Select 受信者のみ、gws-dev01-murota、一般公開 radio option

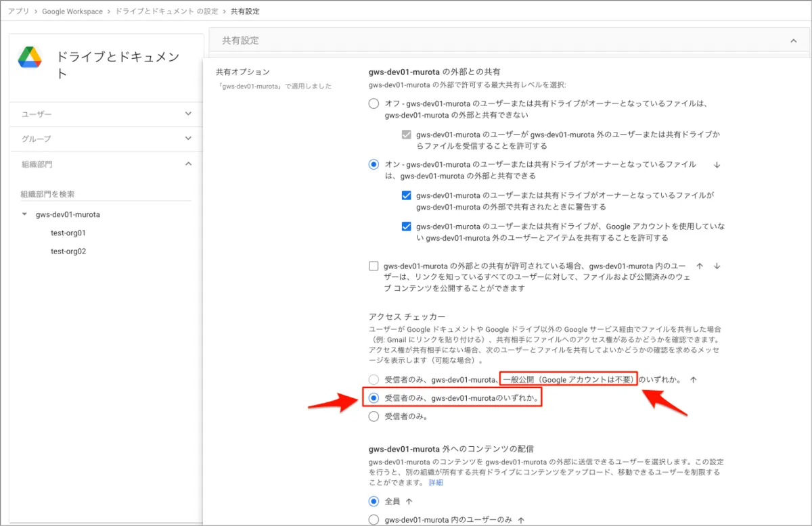374,380
